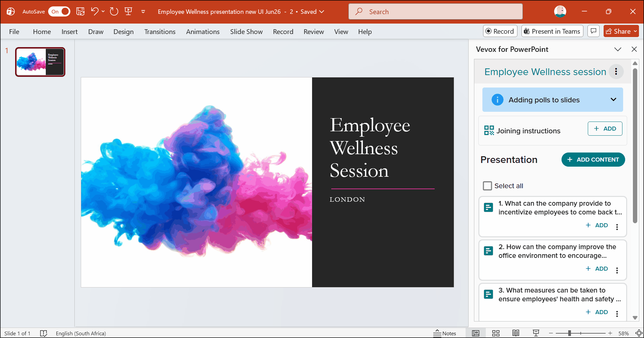Click the Record button on the right
Screen dimensions: 644x338
click(500, 31)
